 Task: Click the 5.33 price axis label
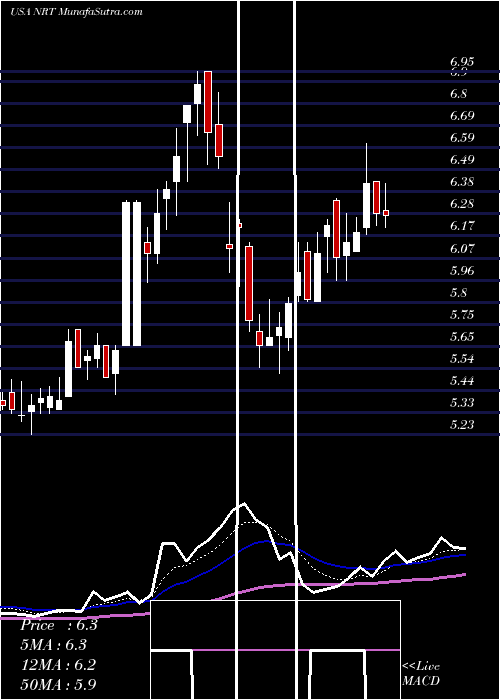tap(462, 403)
